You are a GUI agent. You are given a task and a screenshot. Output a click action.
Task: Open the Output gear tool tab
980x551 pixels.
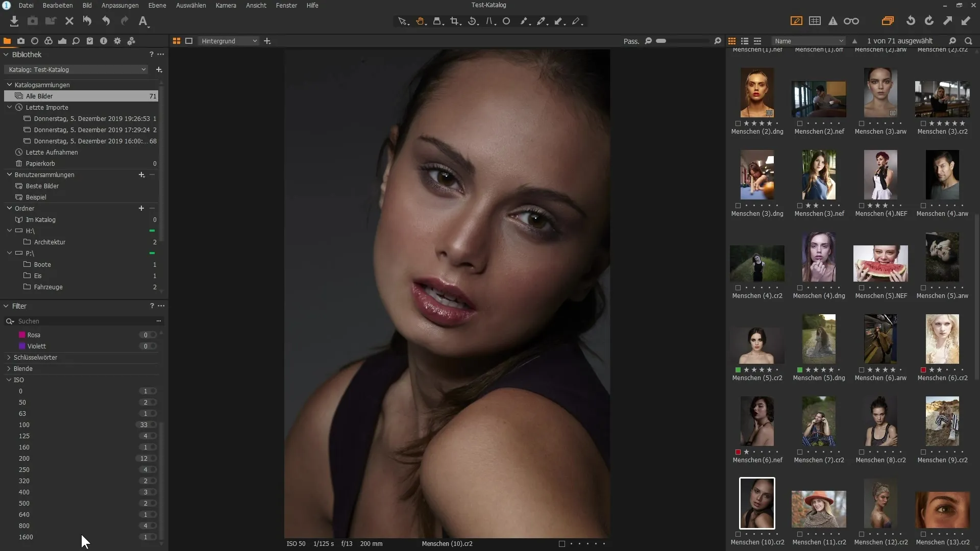coord(117,41)
